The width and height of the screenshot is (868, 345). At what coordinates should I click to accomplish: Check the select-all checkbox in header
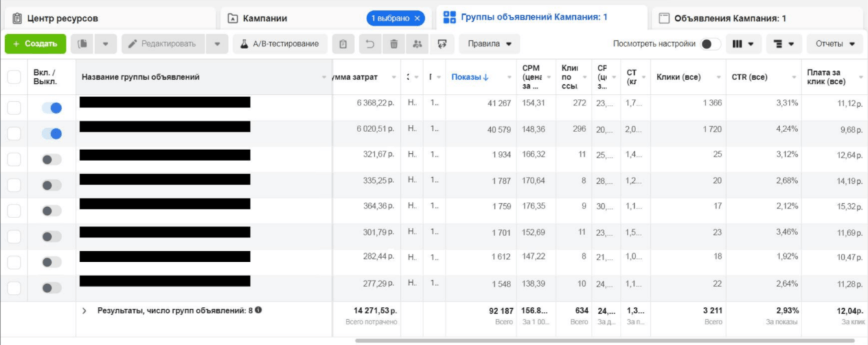14,77
